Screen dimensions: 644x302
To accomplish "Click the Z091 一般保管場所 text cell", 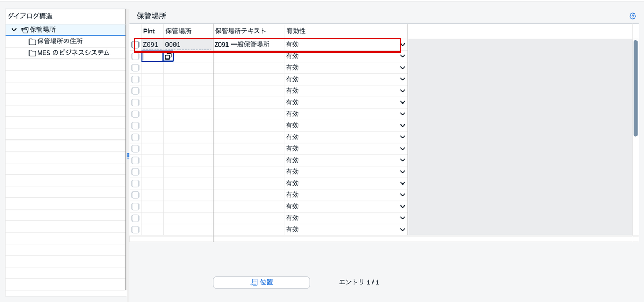I will 248,45.
